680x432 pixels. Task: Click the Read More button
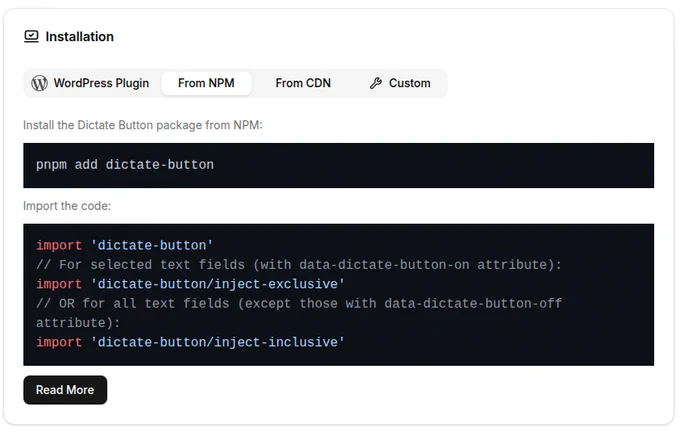tap(65, 390)
